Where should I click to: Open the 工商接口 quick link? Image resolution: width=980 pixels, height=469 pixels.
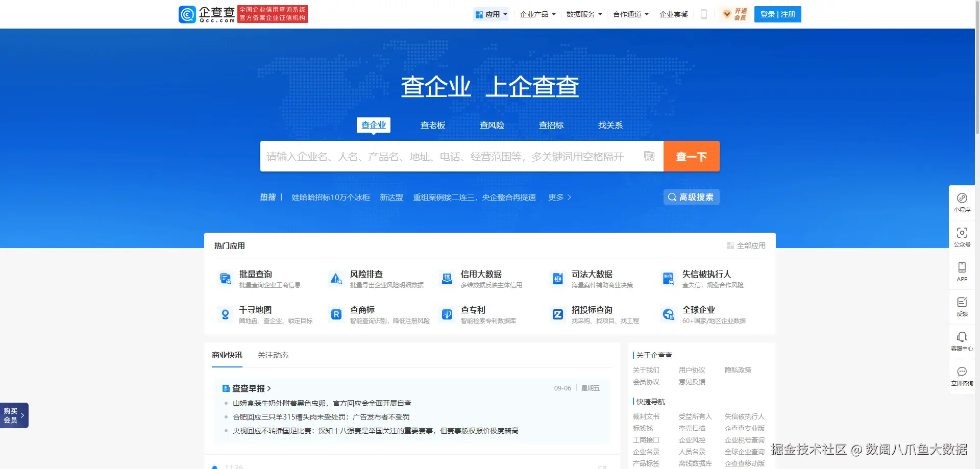pyautogui.click(x=646, y=440)
